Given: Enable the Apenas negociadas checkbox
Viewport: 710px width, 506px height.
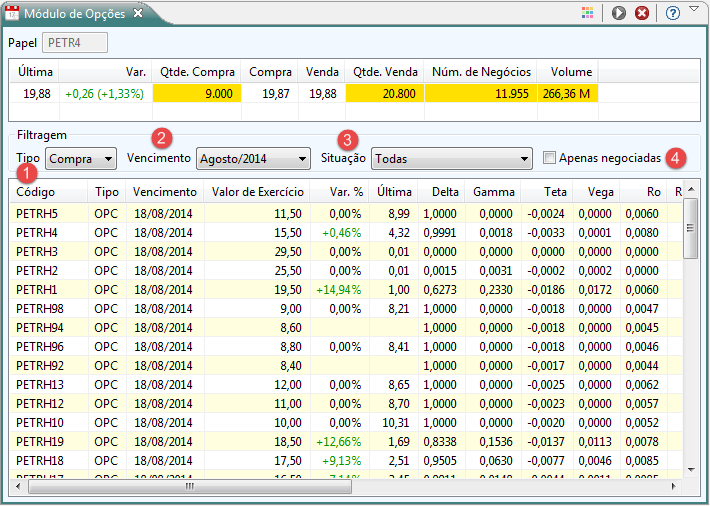Looking at the screenshot, I should pos(549,158).
